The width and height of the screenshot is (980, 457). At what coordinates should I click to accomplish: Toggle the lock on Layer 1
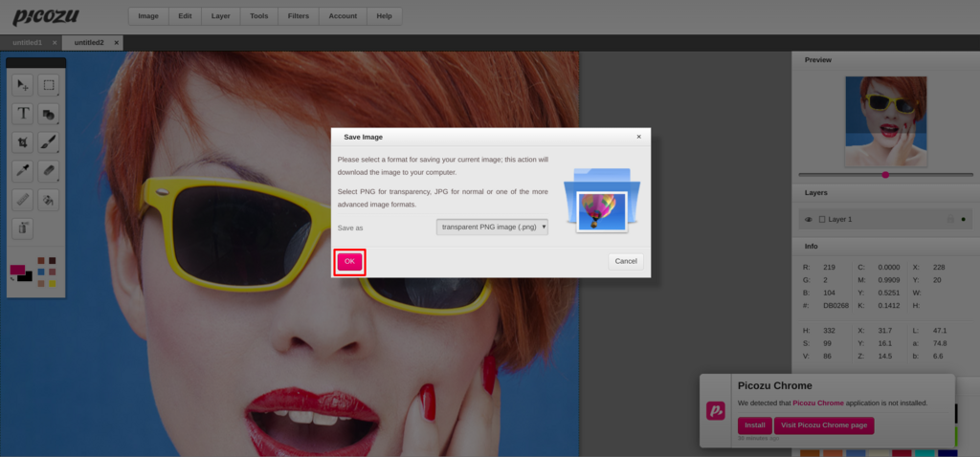click(950, 219)
